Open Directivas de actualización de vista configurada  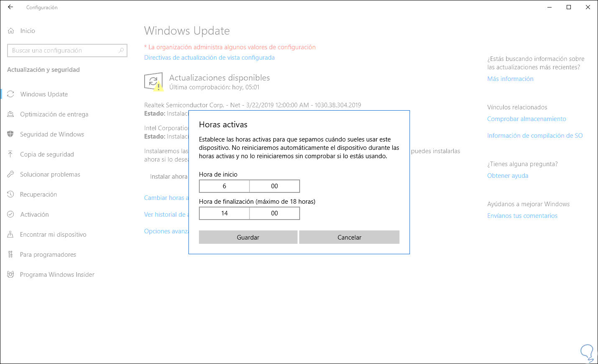[x=209, y=58]
